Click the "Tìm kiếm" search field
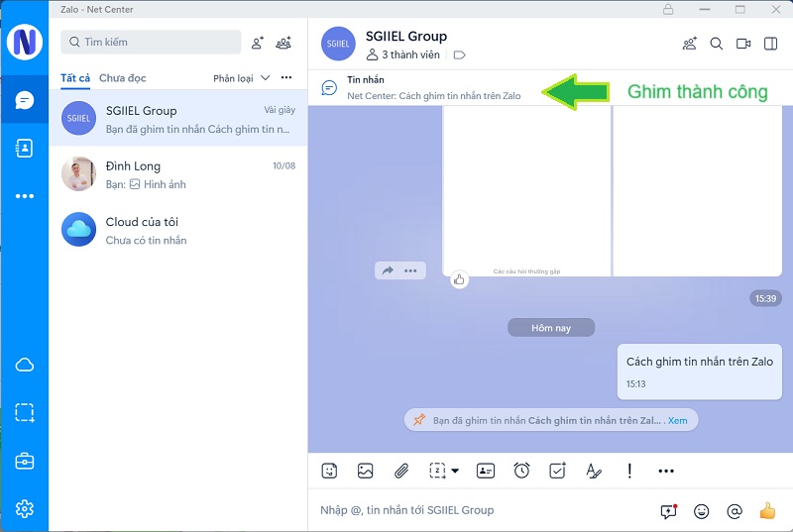Image resolution: width=793 pixels, height=532 pixels. coord(151,42)
